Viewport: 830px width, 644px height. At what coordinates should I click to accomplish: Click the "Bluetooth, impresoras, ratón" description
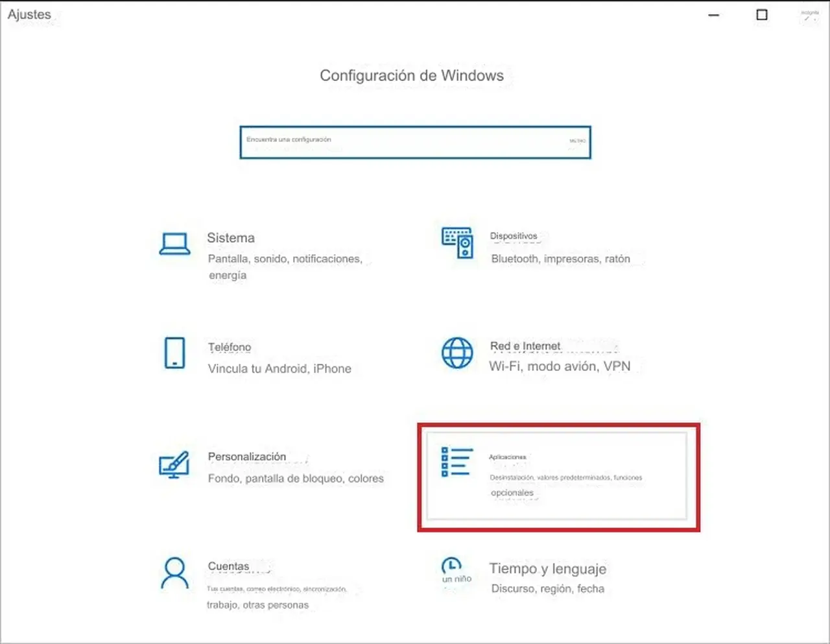pyautogui.click(x=561, y=259)
